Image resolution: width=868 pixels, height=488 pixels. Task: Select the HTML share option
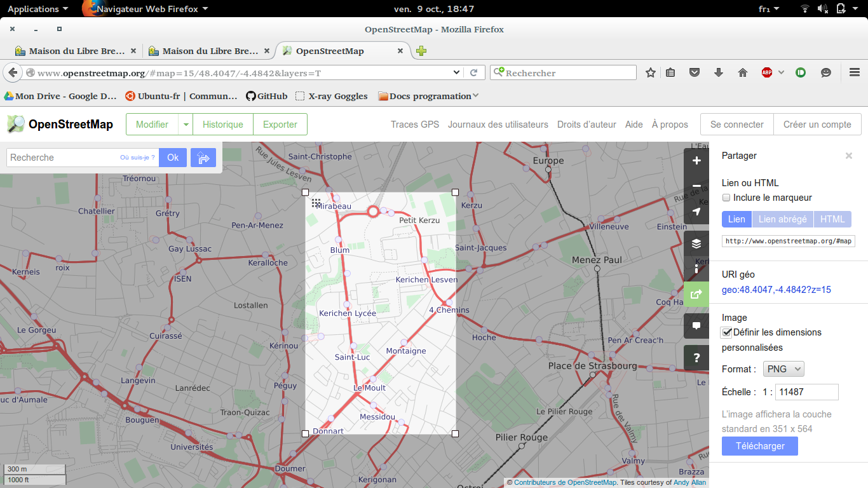click(832, 219)
